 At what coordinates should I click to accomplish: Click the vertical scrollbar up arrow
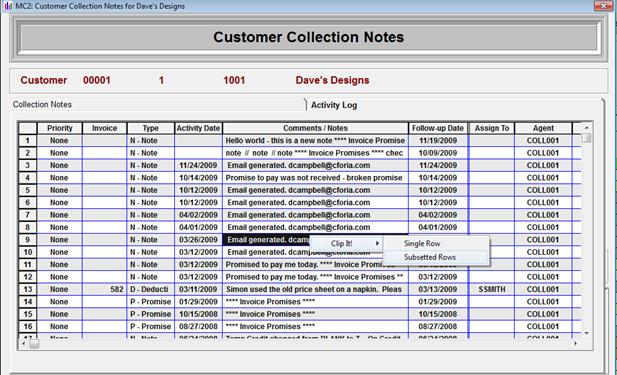point(586,127)
